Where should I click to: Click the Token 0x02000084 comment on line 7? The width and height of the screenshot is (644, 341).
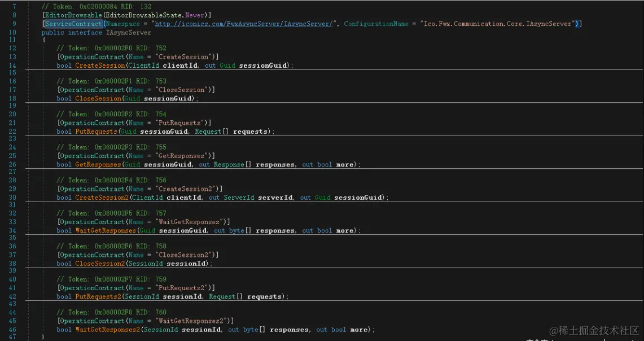[x=96, y=7]
